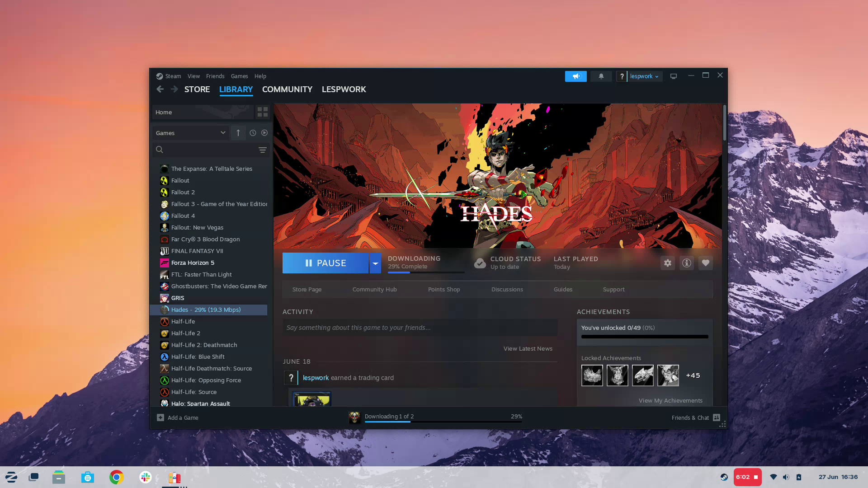Go forward with the right arrow

(x=174, y=89)
